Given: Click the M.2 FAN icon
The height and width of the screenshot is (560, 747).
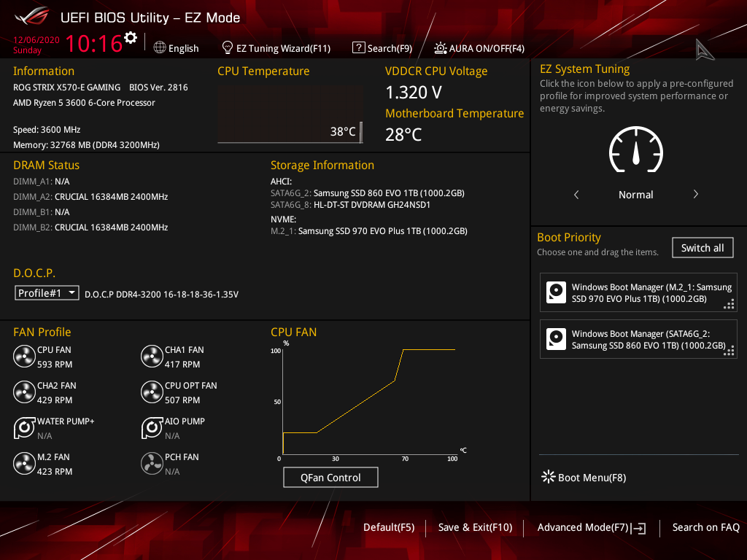Looking at the screenshot, I should point(24,463).
